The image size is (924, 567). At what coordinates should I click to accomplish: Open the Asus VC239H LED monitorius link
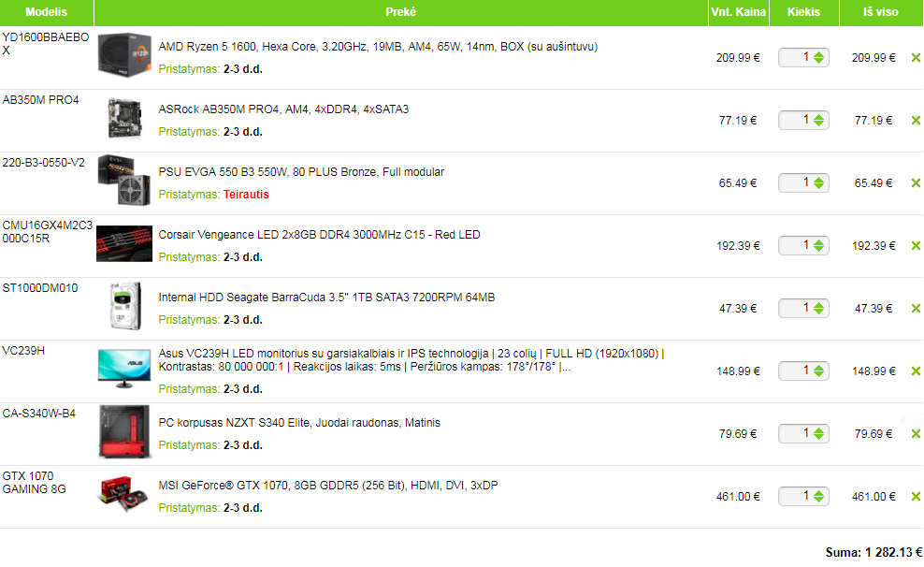pyautogui.click(x=411, y=360)
